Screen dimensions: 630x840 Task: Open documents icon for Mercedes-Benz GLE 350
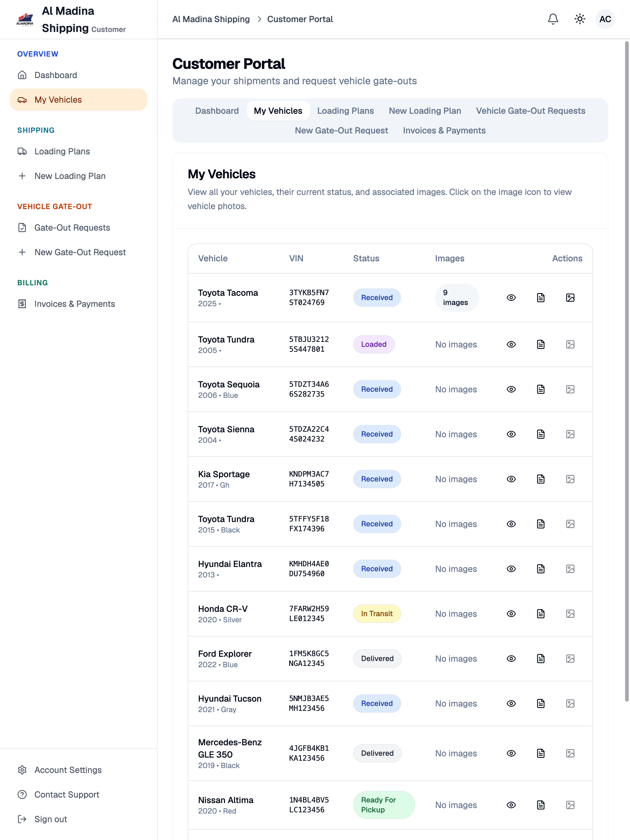541,753
